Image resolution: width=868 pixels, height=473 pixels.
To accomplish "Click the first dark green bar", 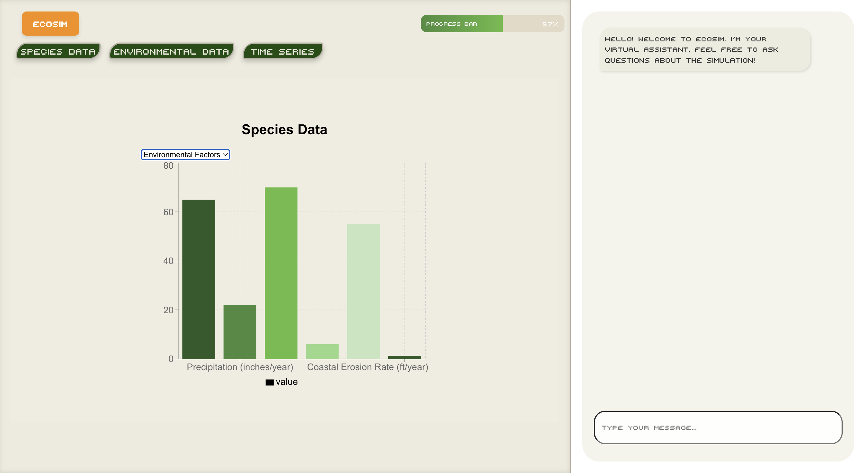I will [x=199, y=279].
